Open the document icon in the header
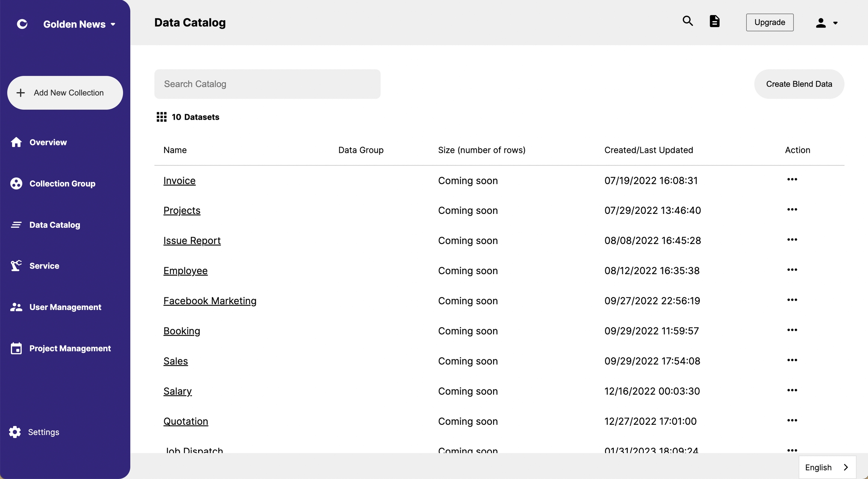This screenshot has height=479, width=868. (714, 21)
